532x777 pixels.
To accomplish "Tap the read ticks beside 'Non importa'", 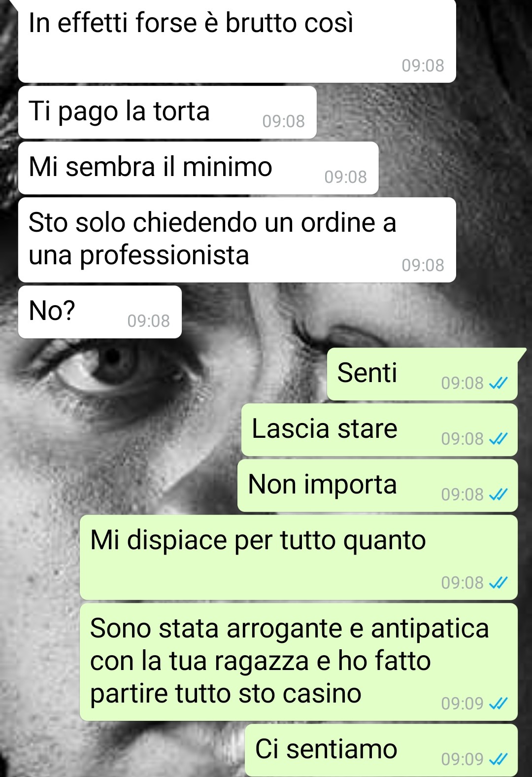I will pos(498,494).
